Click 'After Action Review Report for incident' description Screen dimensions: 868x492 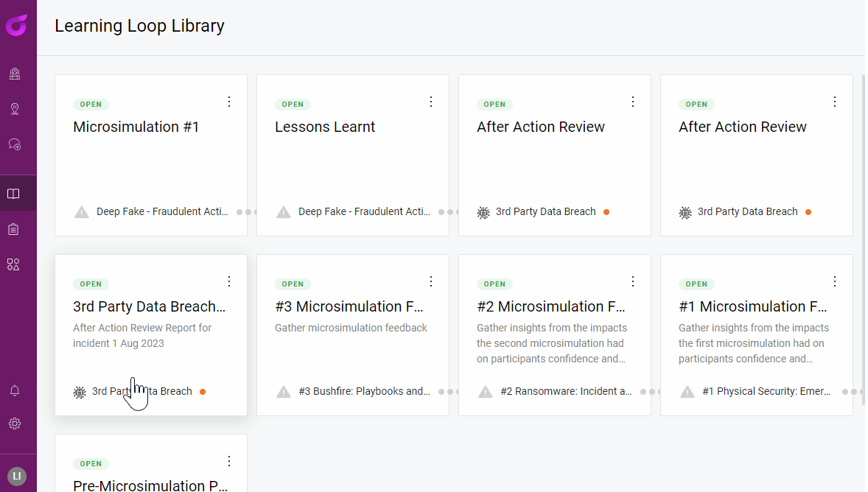click(142, 335)
